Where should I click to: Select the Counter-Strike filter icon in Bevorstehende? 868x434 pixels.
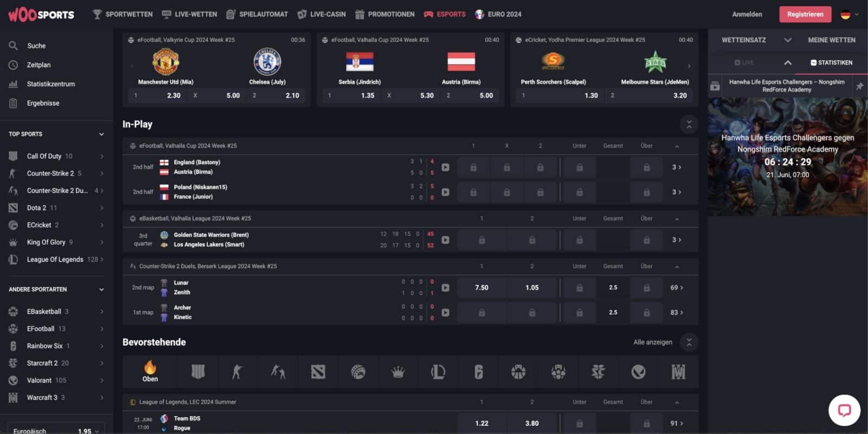tap(238, 372)
